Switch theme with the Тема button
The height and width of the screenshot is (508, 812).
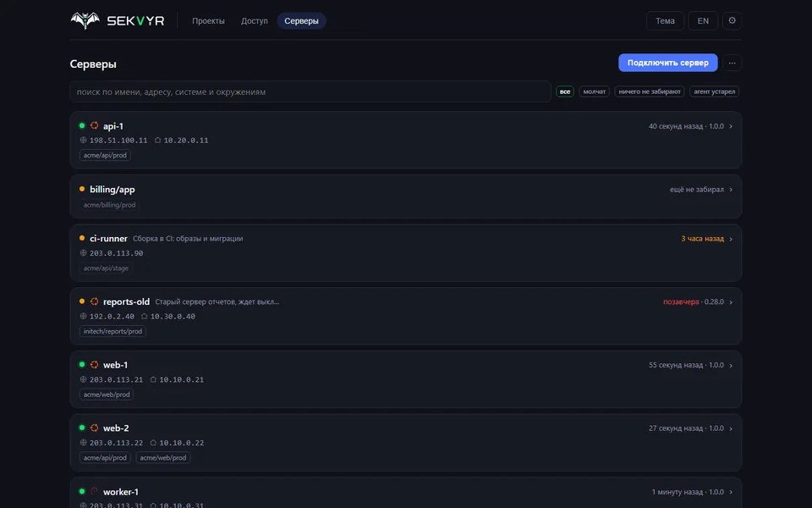665,20
